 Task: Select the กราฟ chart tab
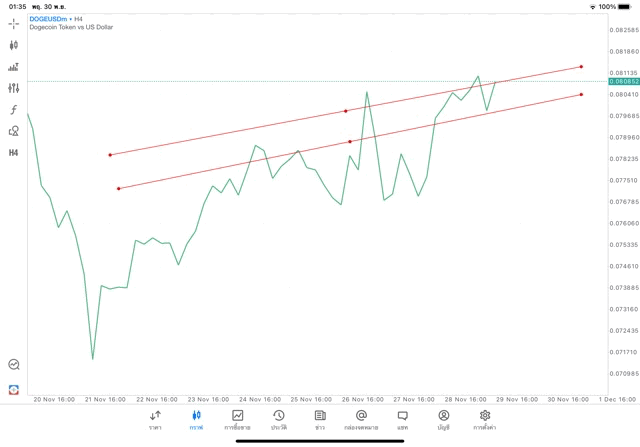[x=196, y=419]
